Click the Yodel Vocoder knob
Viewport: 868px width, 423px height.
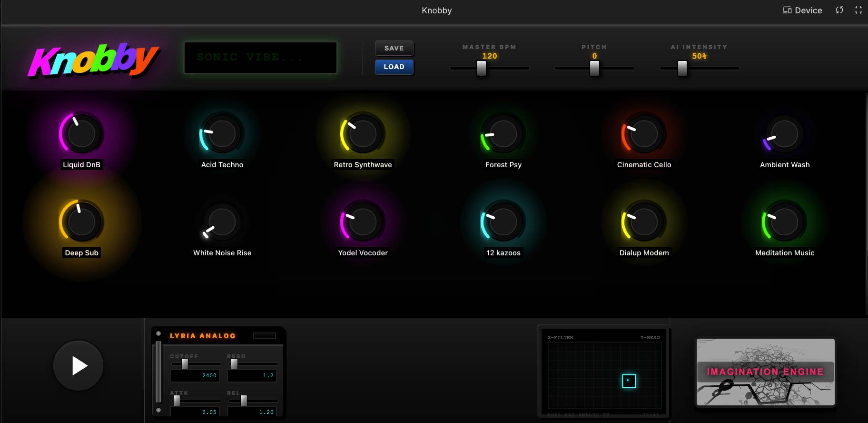click(363, 222)
